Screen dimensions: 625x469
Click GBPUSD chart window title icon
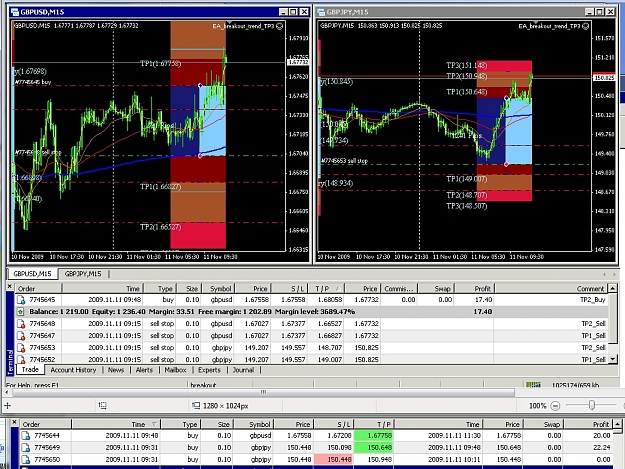pyautogui.click(x=15, y=12)
